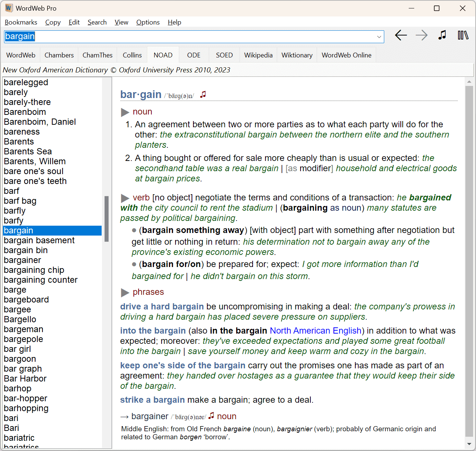Navigate forward using the right arrow icon

pos(421,35)
